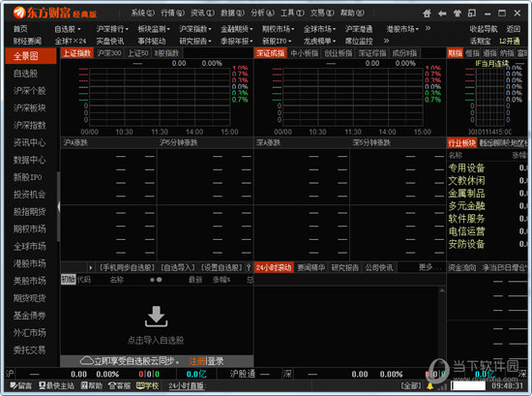Click the 设置自选股 link

(x=222, y=267)
